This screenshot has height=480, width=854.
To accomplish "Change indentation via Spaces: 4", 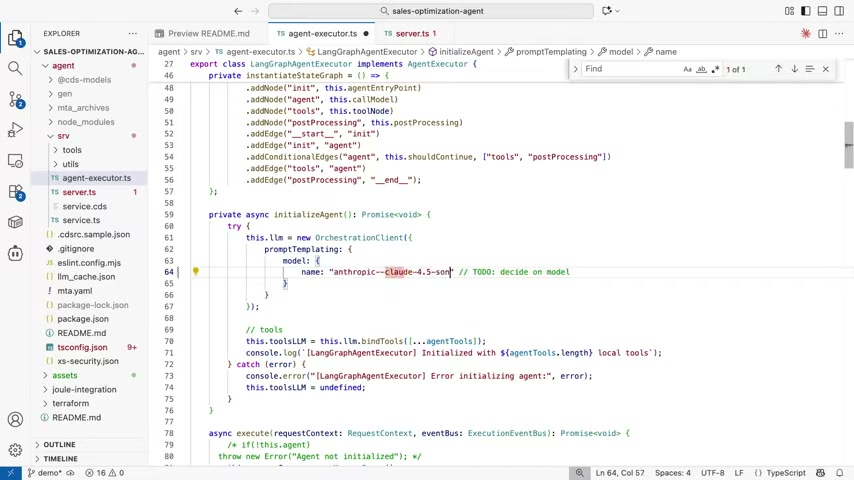I will click(x=673, y=473).
